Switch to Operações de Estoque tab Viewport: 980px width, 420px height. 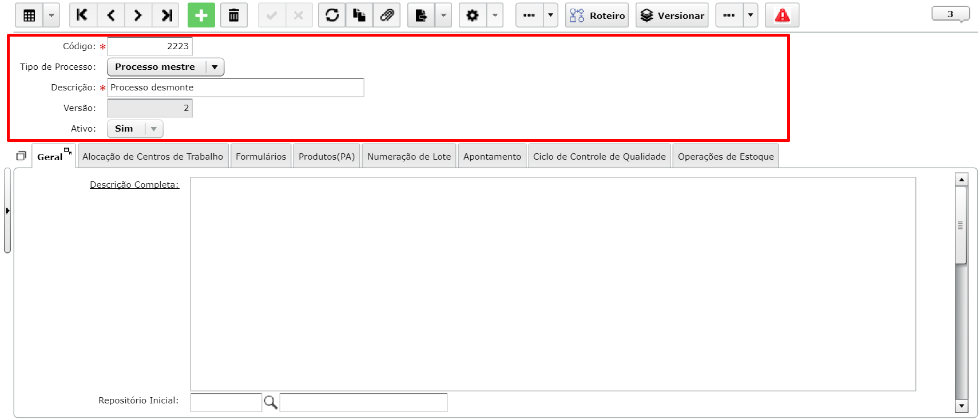click(726, 157)
